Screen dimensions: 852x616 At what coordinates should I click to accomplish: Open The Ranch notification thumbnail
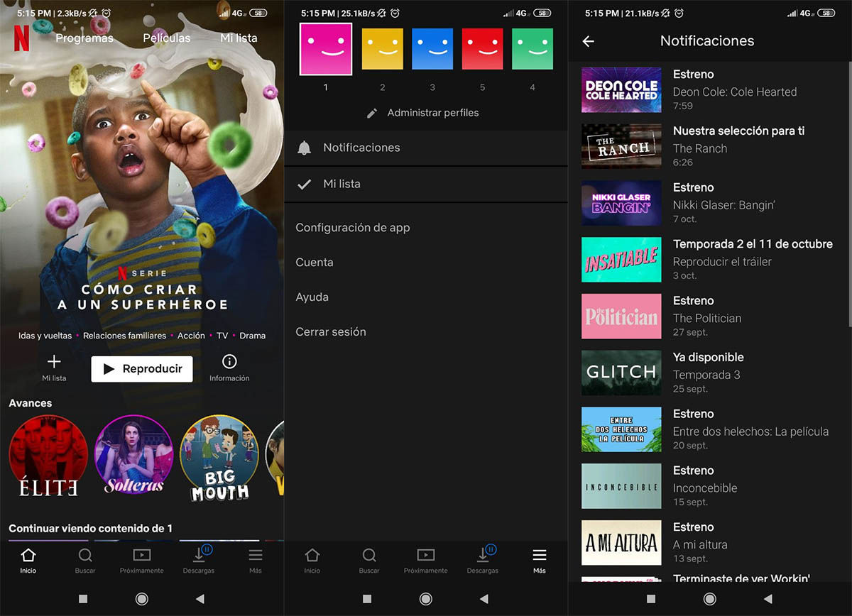point(621,146)
